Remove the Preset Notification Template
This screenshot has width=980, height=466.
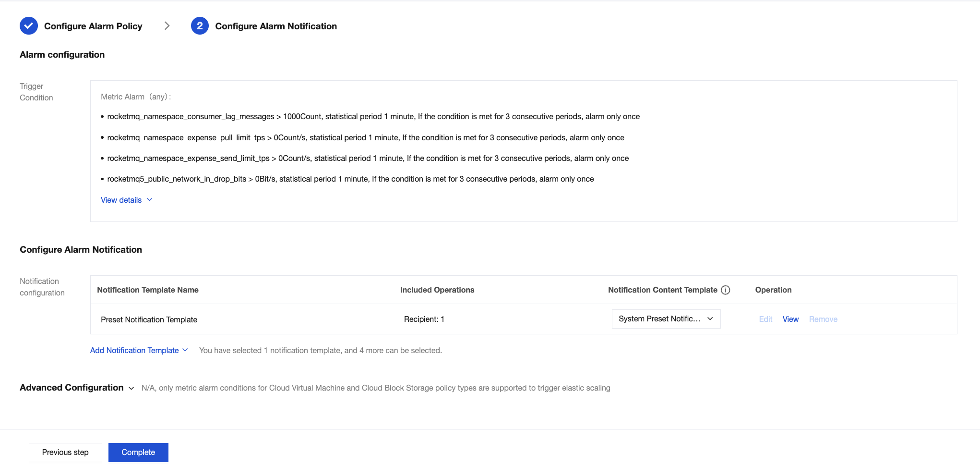[x=823, y=319]
